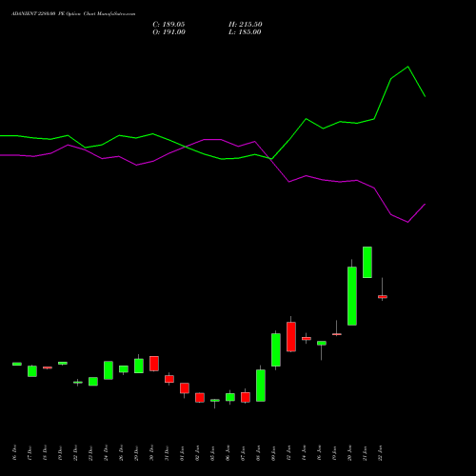The image size is (476, 476).
Task: Select the 16 Jan date label
Action: [319, 453]
